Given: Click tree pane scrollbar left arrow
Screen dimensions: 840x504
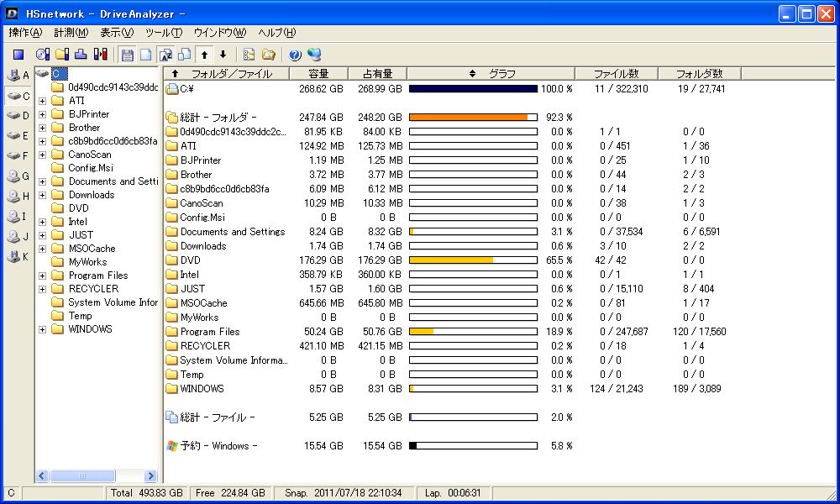Looking at the screenshot, I should click(x=42, y=475).
